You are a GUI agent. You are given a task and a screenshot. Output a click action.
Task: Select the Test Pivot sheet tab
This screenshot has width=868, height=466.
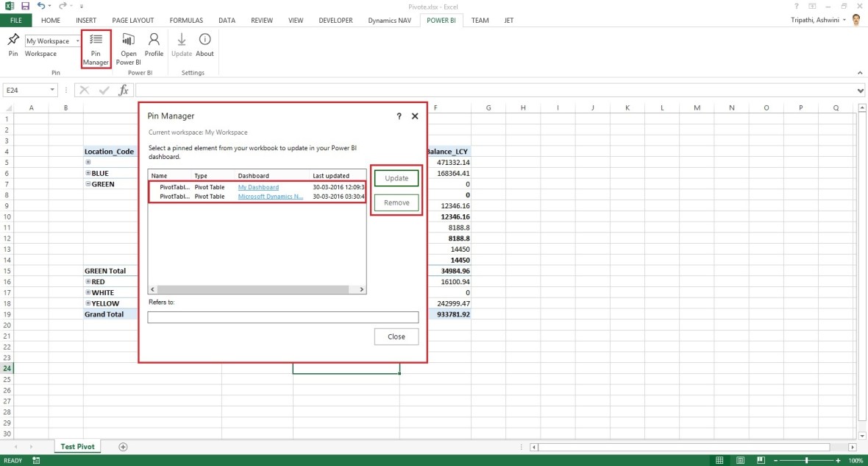coord(77,446)
